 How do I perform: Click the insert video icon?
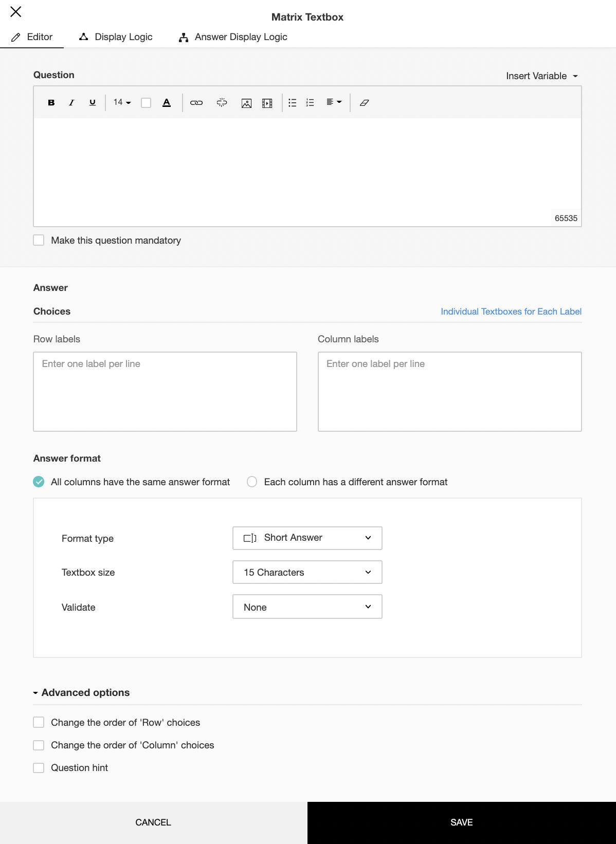click(x=267, y=103)
